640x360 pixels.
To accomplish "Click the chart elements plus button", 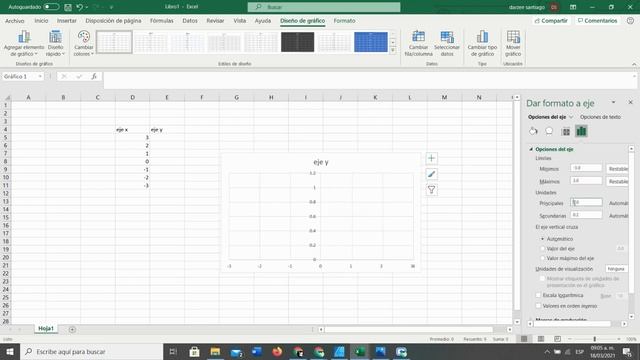I will [x=431, y=158].
